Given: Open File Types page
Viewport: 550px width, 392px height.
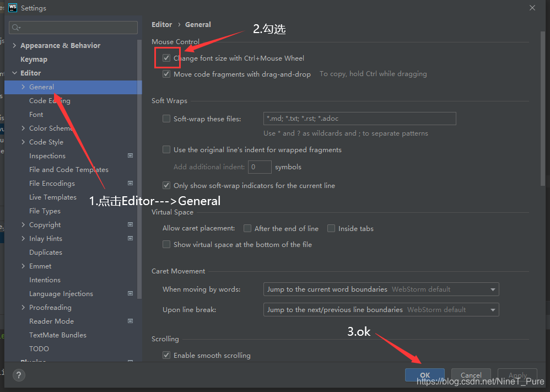Looking at the screenshot, I should click(x=45, y=211).
